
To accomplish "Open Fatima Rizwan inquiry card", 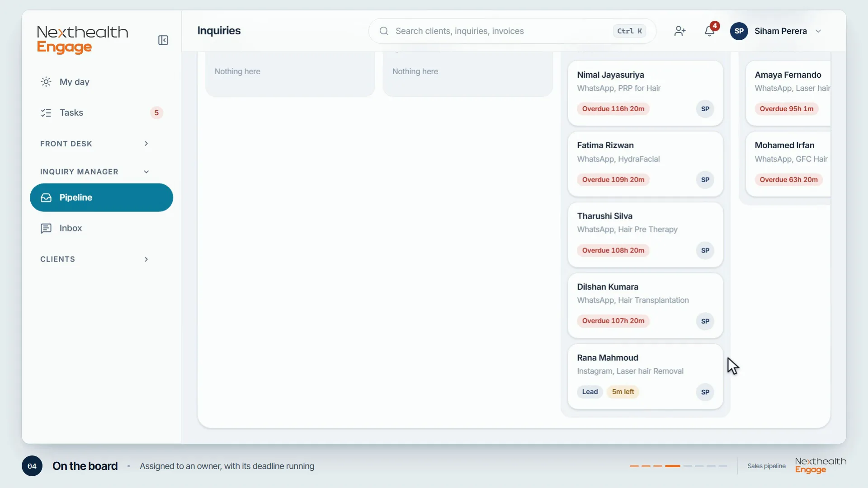I will [645, 164].
